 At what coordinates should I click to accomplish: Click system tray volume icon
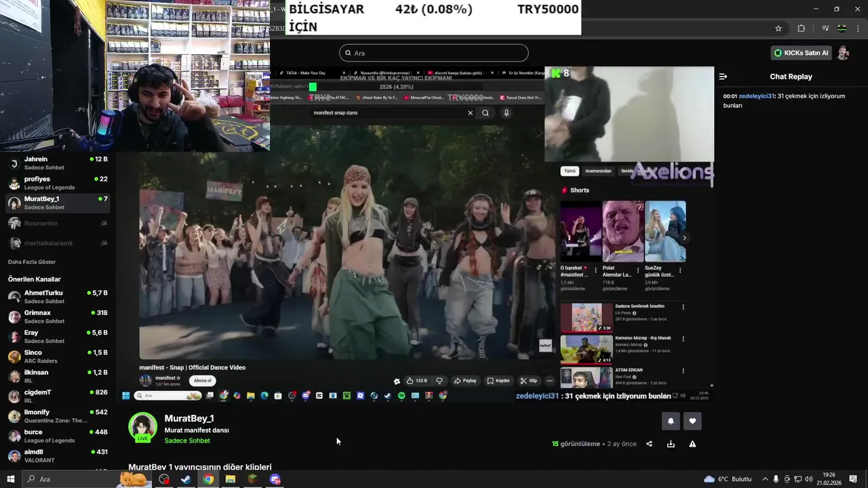tap(808, 479)
